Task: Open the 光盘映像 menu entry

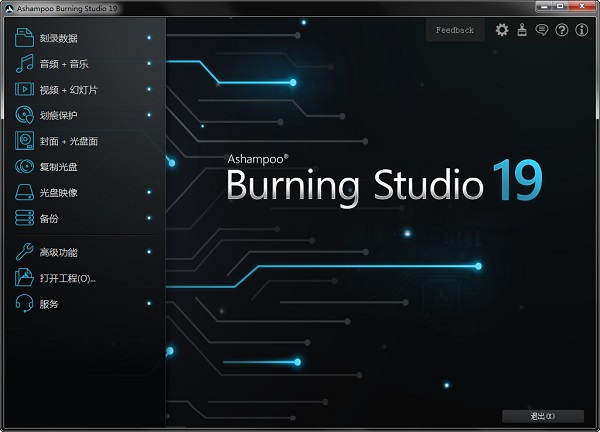Action: coord(84,192)
